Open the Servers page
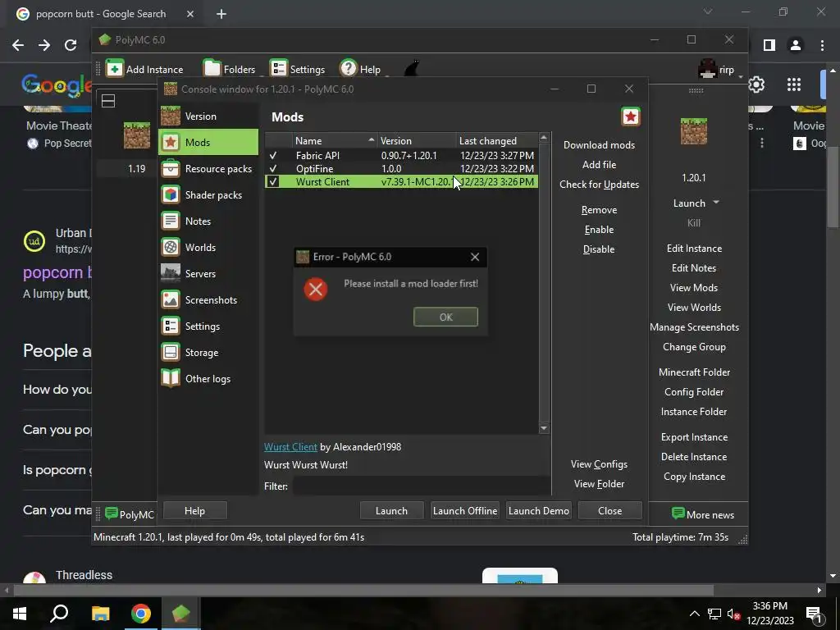 pos(208,274)
